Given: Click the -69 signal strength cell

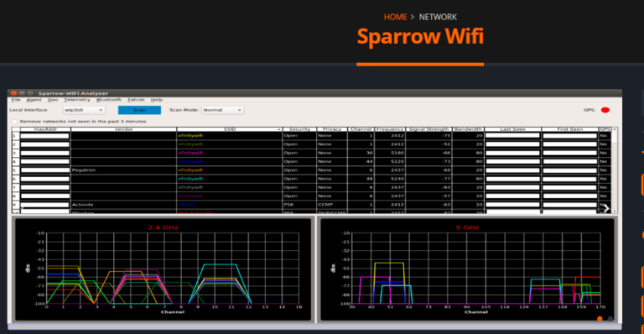Looking at the screenshot, I should 428,170.
